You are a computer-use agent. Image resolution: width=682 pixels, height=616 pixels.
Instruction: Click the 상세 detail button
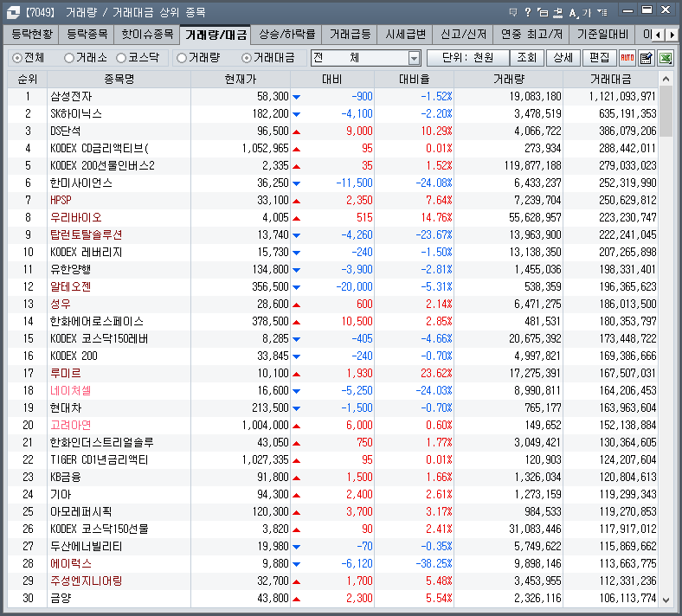coord(563,57)
